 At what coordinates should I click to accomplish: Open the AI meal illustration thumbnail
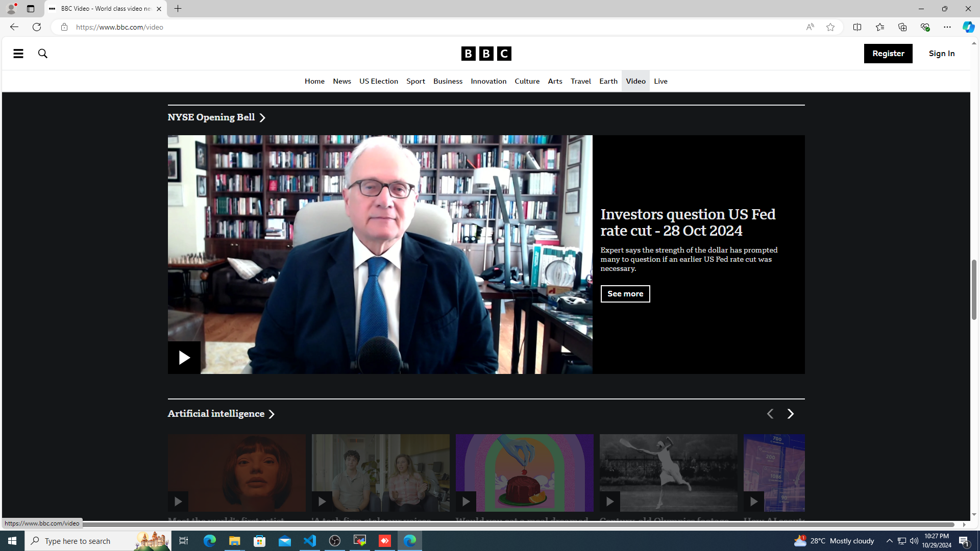525,473
